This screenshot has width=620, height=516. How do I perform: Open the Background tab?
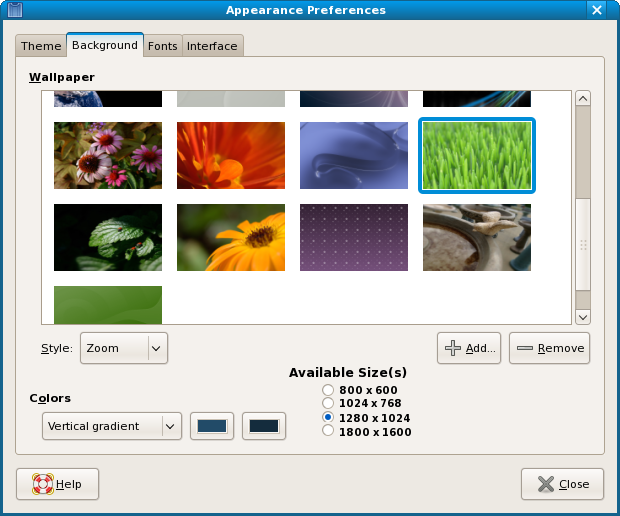click(x=105, y=45)
